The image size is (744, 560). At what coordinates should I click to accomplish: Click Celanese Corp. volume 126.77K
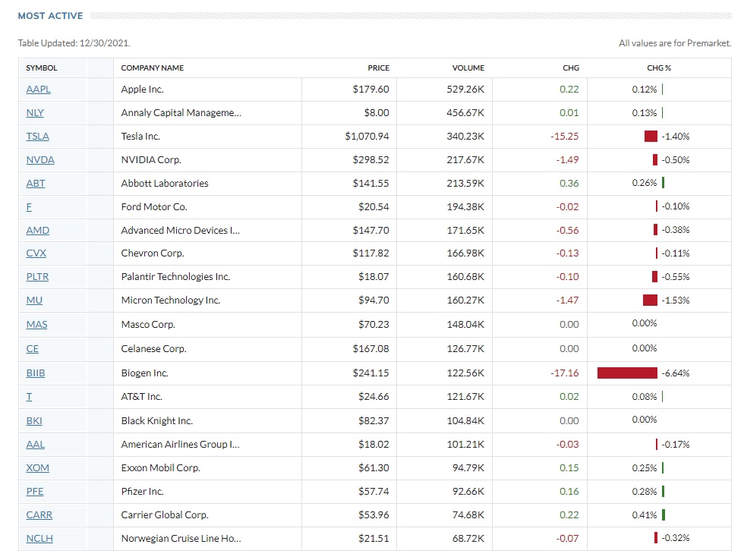[465, 349]
